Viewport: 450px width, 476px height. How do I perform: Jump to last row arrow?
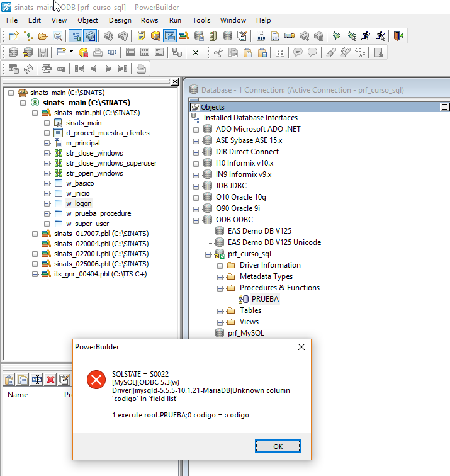pyautogui.click(x=123, y=69)
